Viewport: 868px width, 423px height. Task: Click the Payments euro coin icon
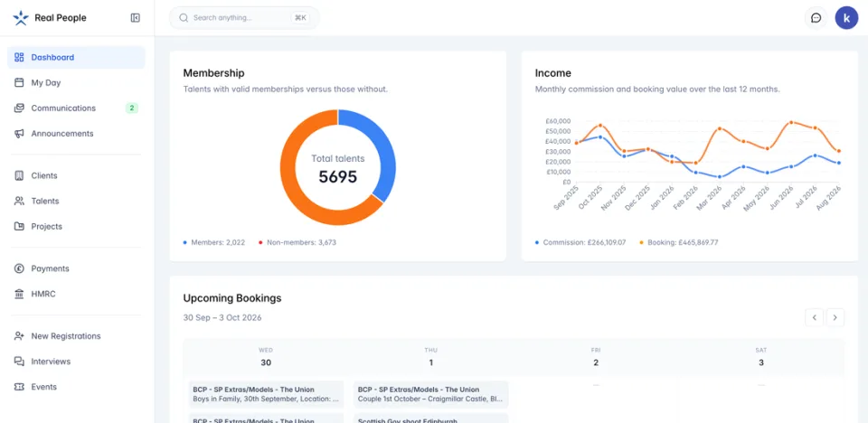[19, 269]
